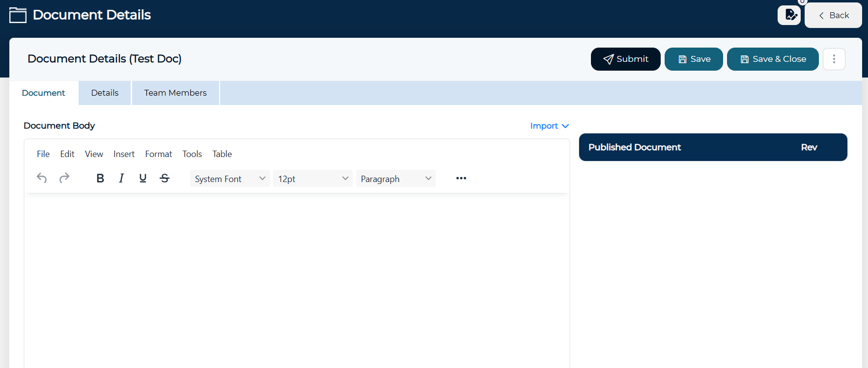Image resolution: width=868 pixels, height=368 pixels.
Task: Click inside the document body text area
Action: (x=297, y=281)
